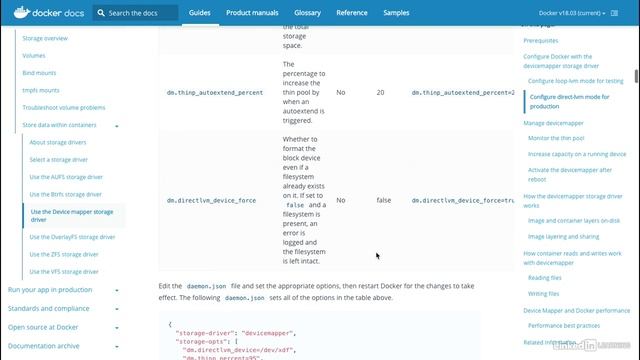This screenshot has width=640, height=360.
Task: Open About storage drivers link
Action: (58, 142)
